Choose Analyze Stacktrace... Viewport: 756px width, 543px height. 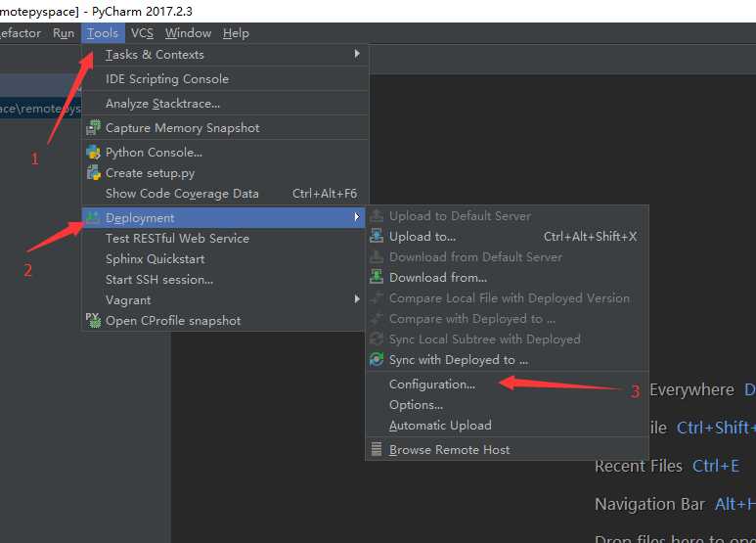coord(225,103)
